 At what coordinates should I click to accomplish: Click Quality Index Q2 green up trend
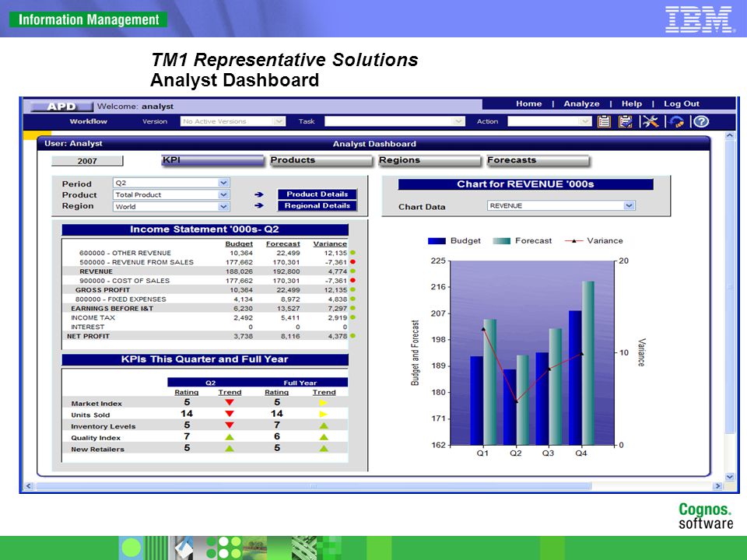[230, 436]
